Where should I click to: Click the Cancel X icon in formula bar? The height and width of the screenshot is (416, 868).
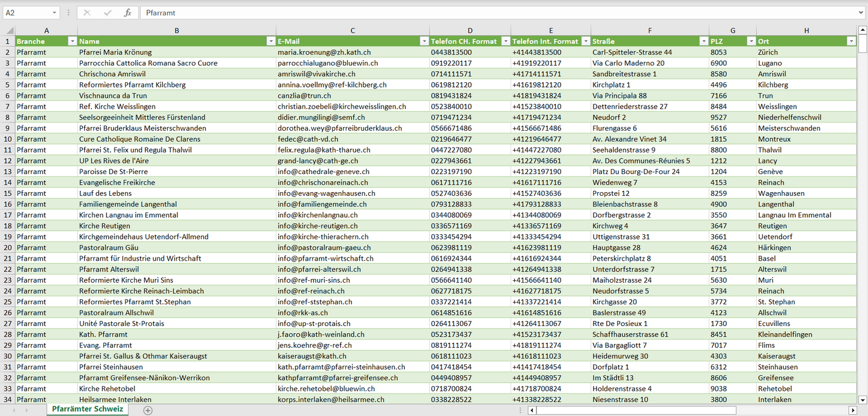tap(87, 13)
